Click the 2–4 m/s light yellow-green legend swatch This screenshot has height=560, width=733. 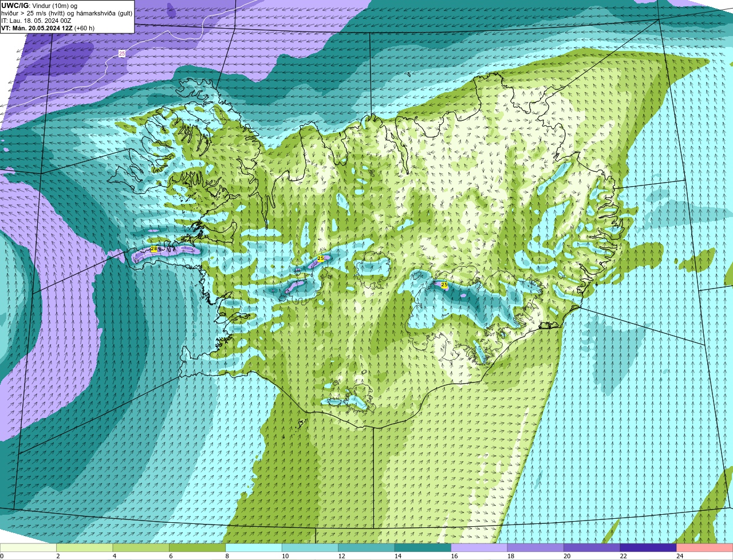tap(85, 548)
